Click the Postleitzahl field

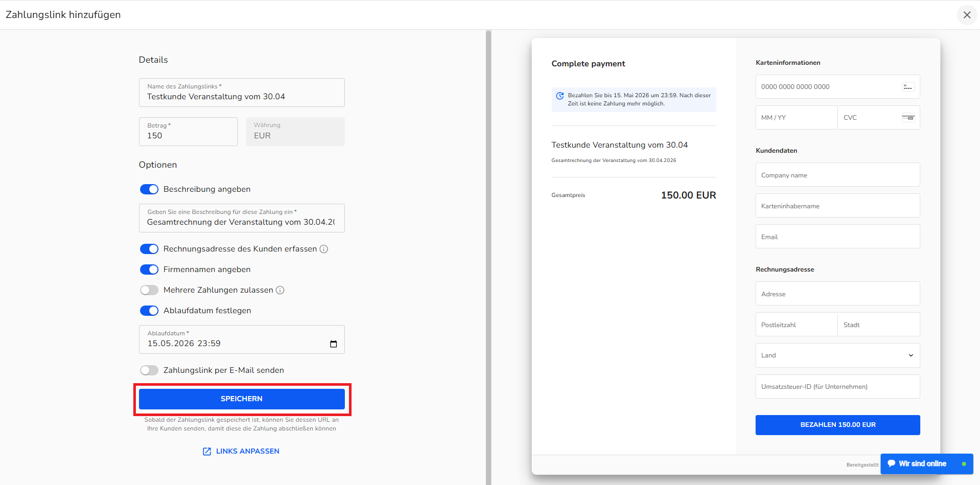(x=796, y=325)
